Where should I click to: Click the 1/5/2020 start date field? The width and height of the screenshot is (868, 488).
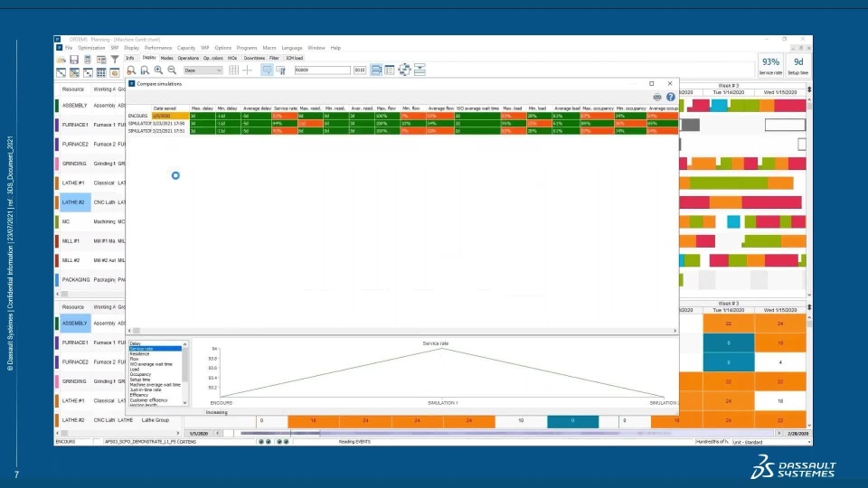tap(198, 434)
